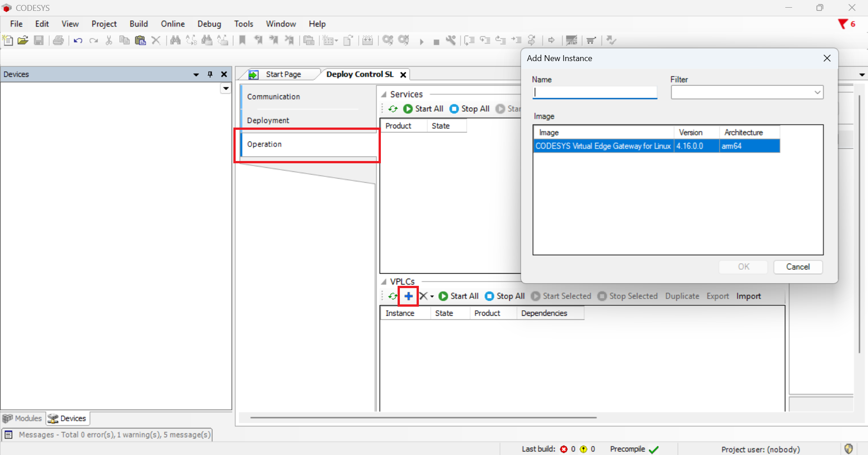Refresh the VPLCs list using the refresh icon
This screenshot has width=868, height=455.
tap(392, 296)
